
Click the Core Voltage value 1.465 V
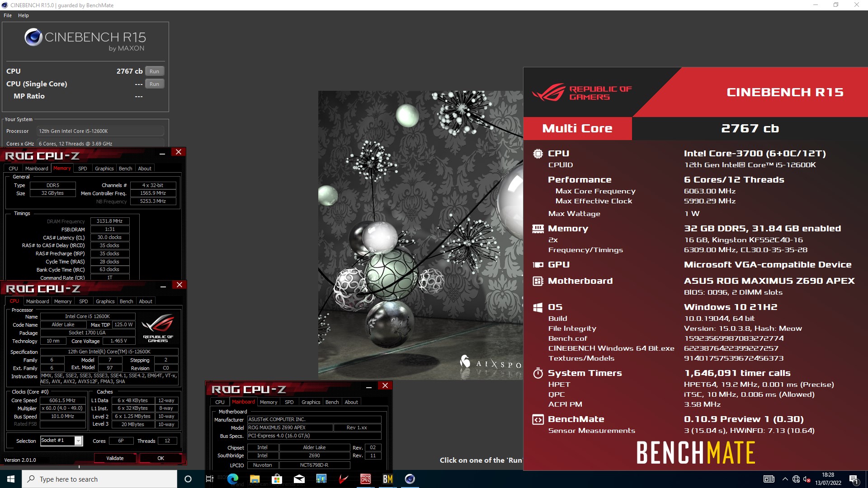pos(118,341)
